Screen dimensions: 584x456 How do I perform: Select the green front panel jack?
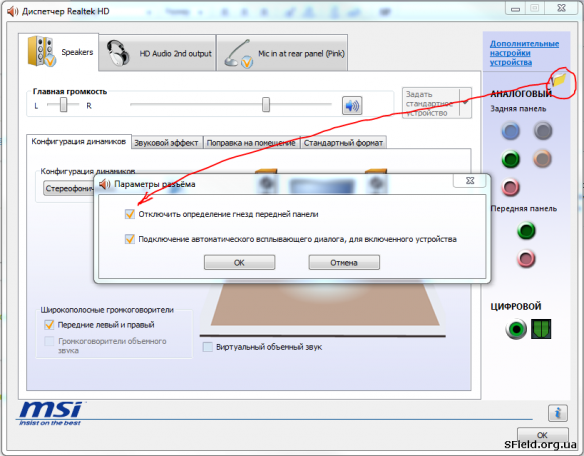[526, 230]
